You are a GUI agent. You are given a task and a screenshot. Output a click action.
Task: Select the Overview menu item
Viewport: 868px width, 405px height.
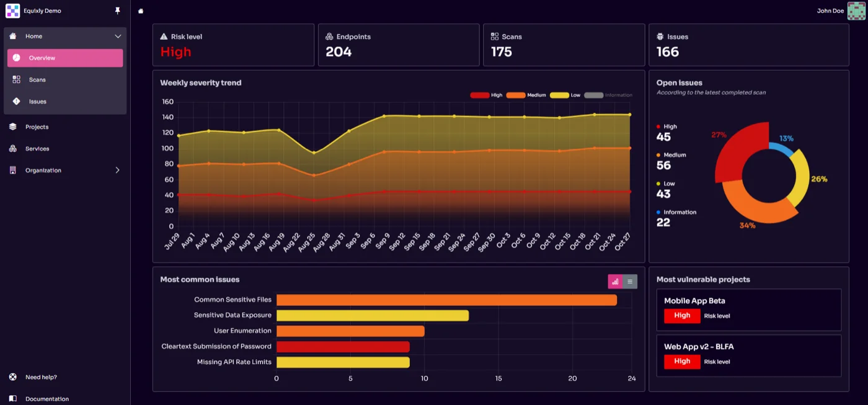coord(65,58)
